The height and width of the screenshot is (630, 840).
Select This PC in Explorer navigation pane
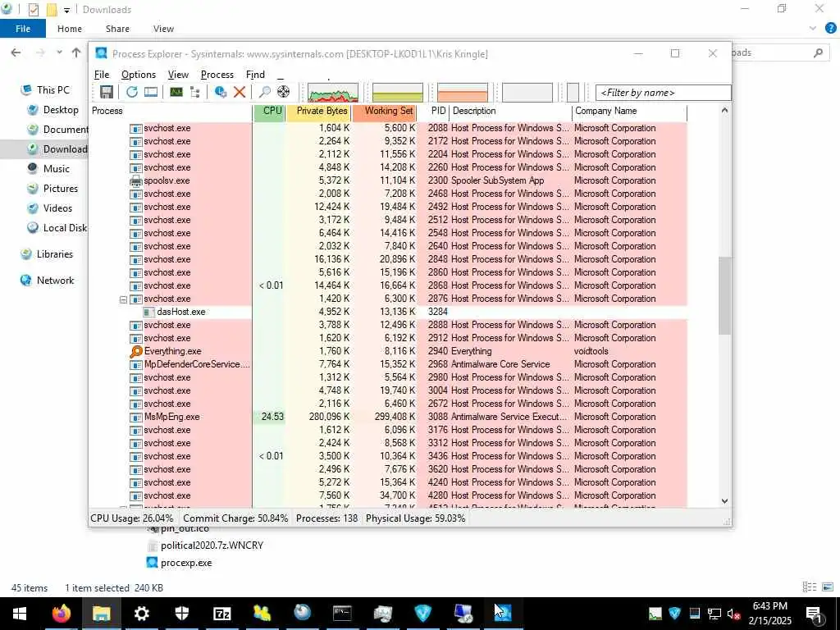coord(52,90)
